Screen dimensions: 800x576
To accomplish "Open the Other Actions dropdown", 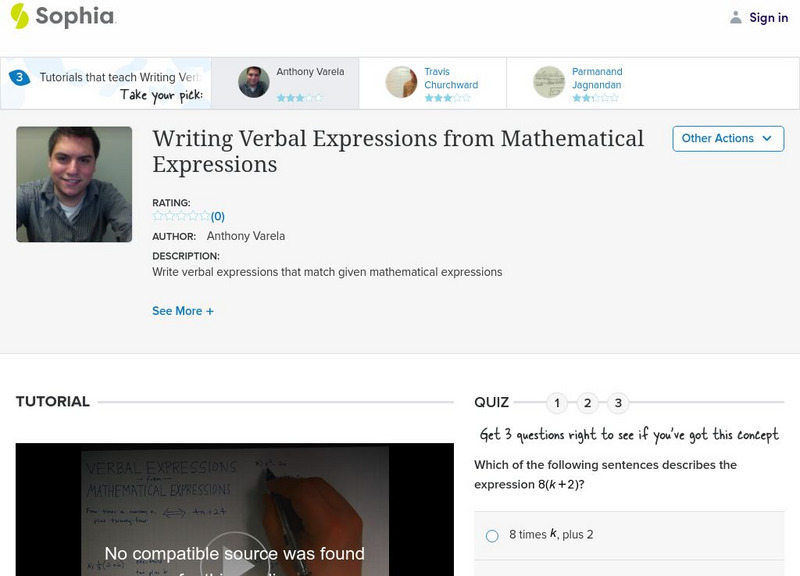I will click(728, 139).
